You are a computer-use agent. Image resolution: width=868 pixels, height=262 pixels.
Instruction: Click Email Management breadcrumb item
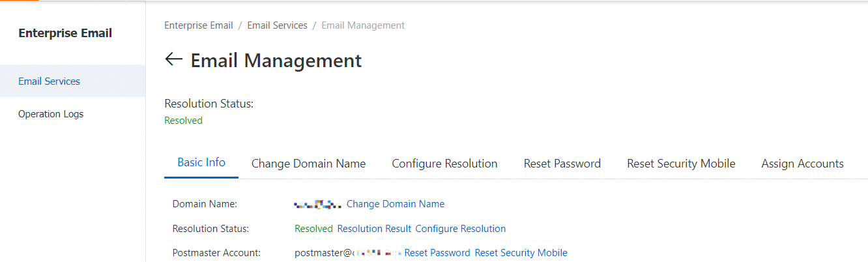(x=363, y=25)
